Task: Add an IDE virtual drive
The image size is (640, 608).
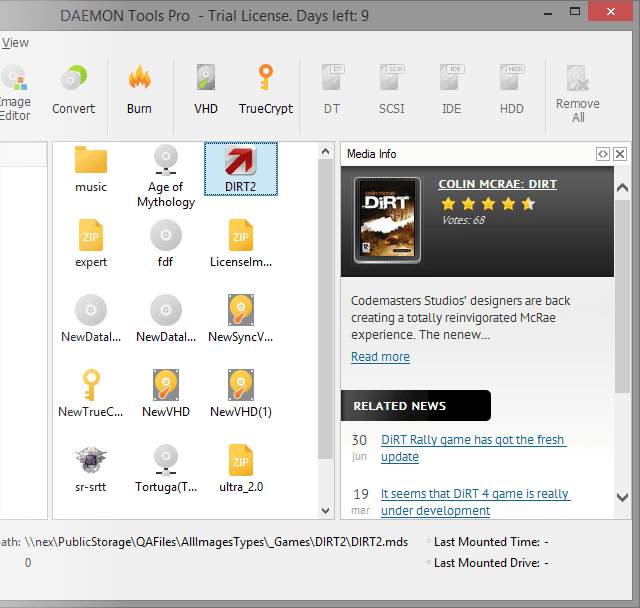Action: coord(452,90)
